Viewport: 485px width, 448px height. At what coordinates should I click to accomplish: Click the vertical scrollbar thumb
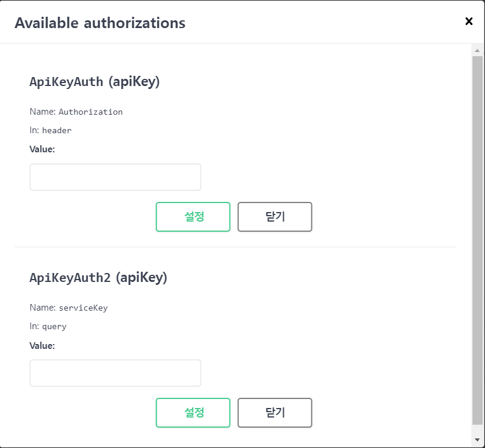[477, 240]
